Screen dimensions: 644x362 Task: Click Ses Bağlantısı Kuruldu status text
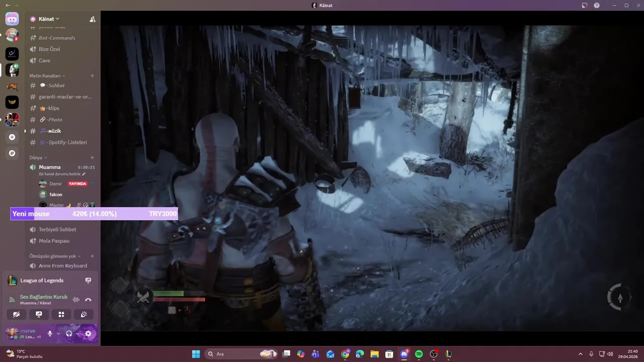pos(43,297)
